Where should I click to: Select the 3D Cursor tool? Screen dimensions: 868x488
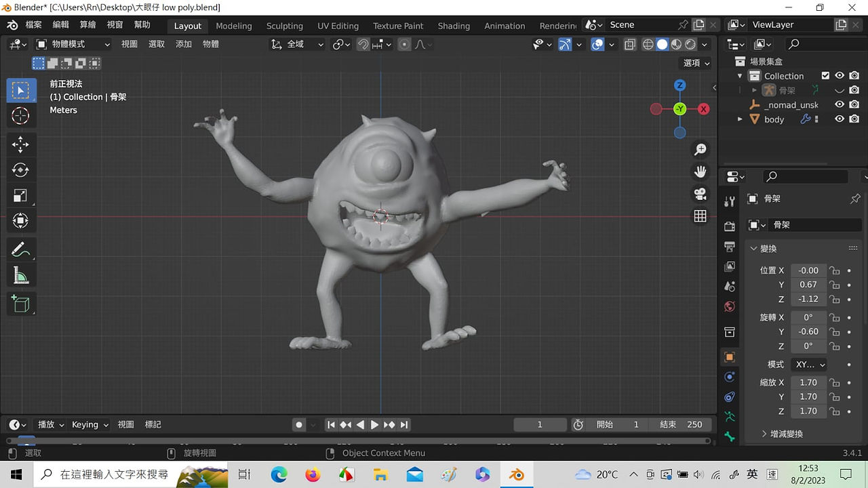coord(21,116)
